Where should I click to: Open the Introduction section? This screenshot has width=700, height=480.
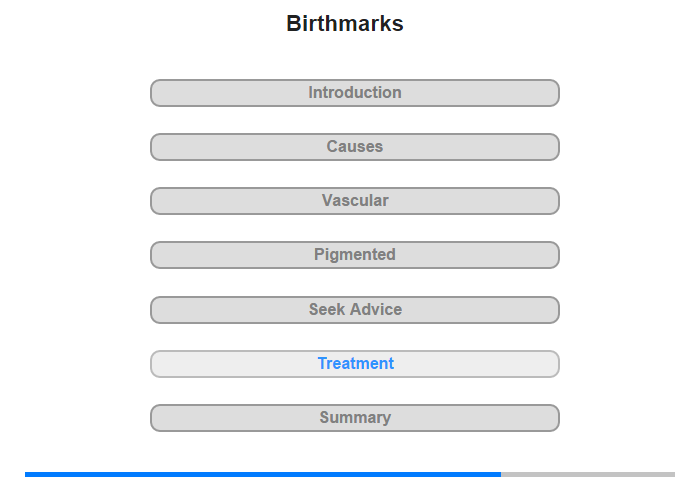[x=354, y=93]
